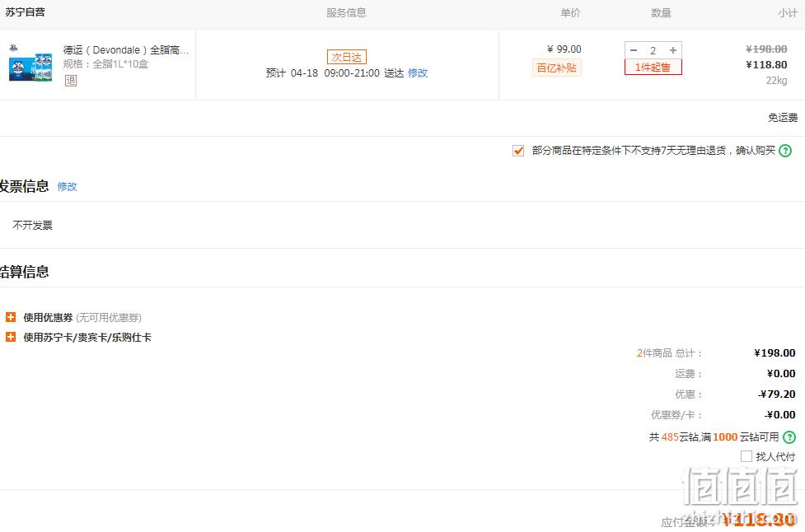This screenshot has width=805, height=532.
Task: Toggle the 确认购买 no-return confirmation checkbox
Action: [x=518, y=151]
